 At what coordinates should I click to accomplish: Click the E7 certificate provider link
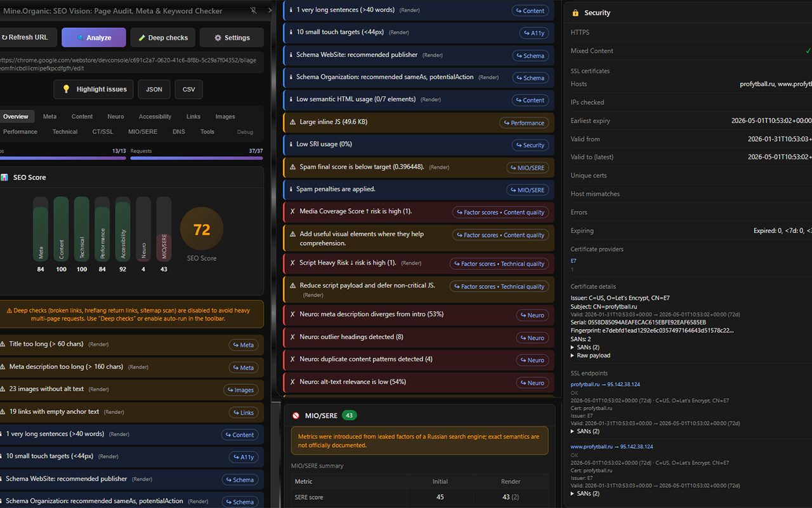click(573, 261)
